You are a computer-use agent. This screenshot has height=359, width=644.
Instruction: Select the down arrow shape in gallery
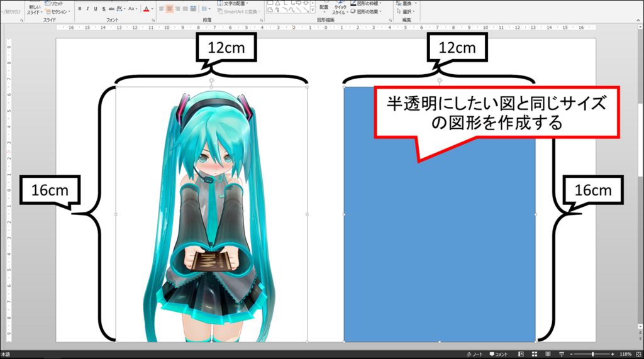[306, 3]
